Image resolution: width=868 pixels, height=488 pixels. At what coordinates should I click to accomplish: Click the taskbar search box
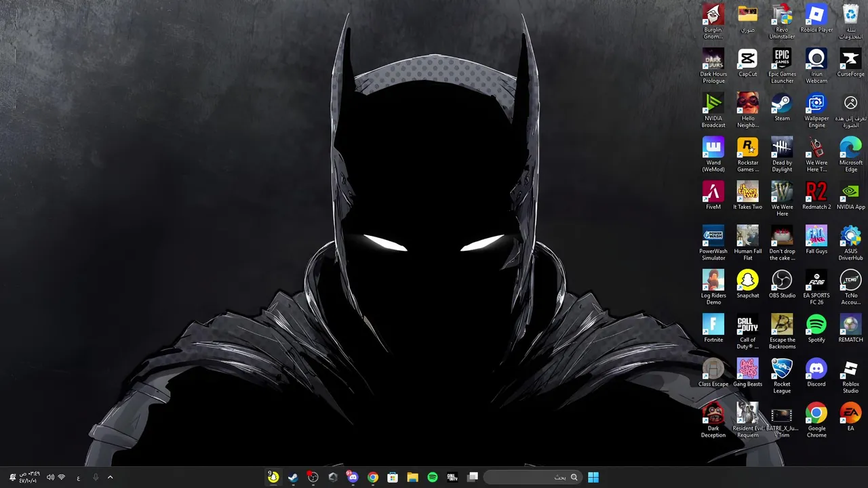click(532, 477)
